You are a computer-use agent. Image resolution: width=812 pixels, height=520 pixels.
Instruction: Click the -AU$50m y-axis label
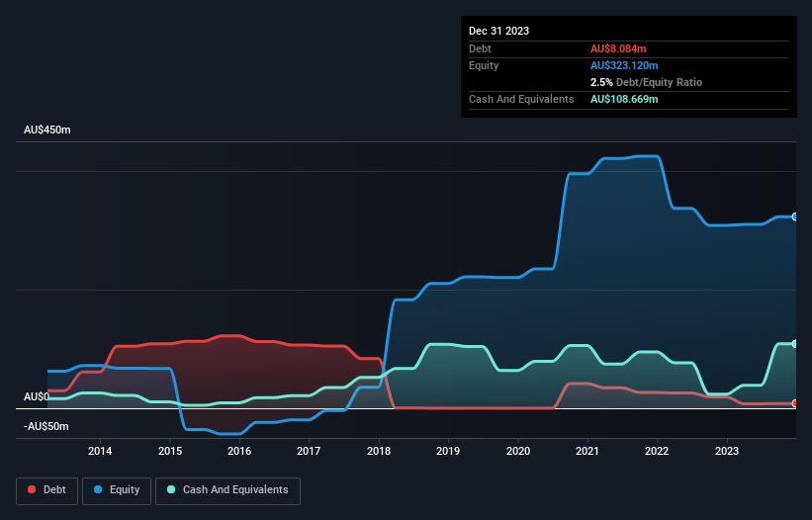pos(46,426)
